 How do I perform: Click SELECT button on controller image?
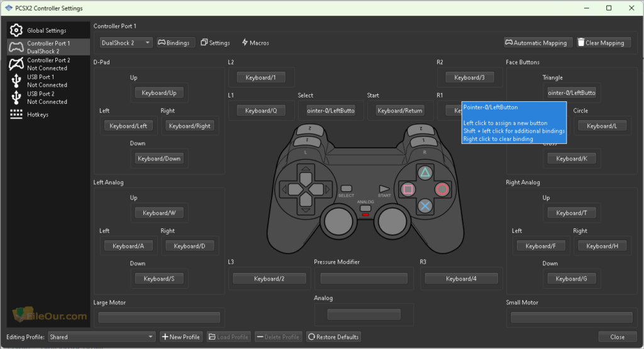(347, 189)
